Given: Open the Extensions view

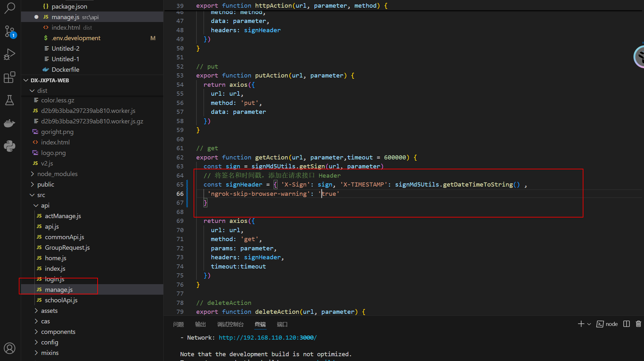Looking at the screenshot, I should point(10,77).
